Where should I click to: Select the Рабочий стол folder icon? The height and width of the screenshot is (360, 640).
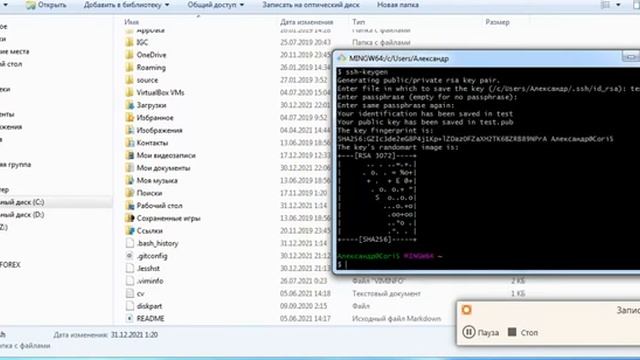point(129,206)
